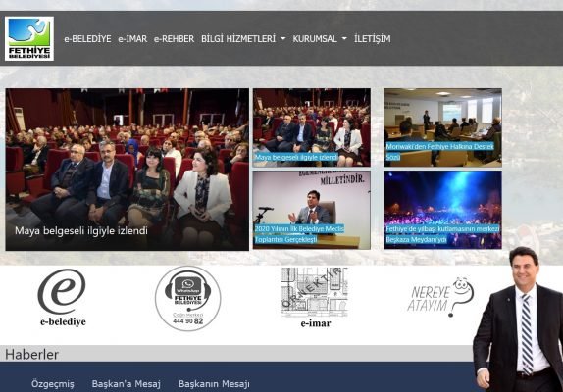
Task: Open the e-REHBER menu item
Action: click(x=174, y=39)
